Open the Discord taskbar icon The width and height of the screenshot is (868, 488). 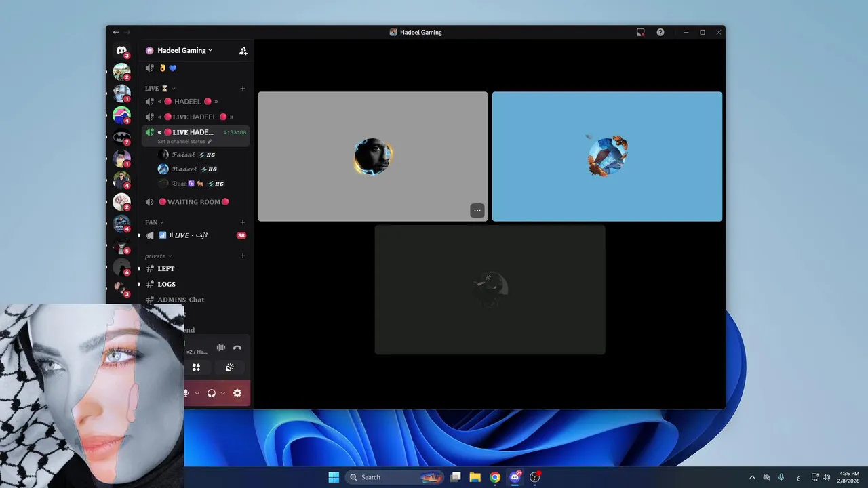click(515, 477)
